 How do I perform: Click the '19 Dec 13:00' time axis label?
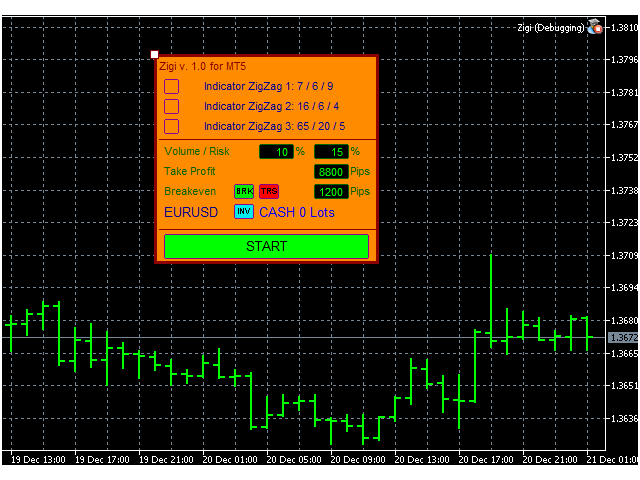point(38,460)
